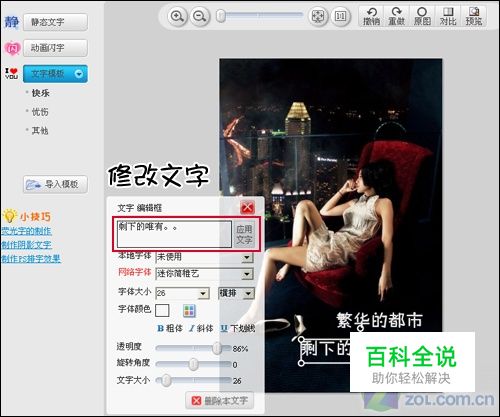Open the 制作阴影文字 tip link
The image size is (500, 417).
26,245
